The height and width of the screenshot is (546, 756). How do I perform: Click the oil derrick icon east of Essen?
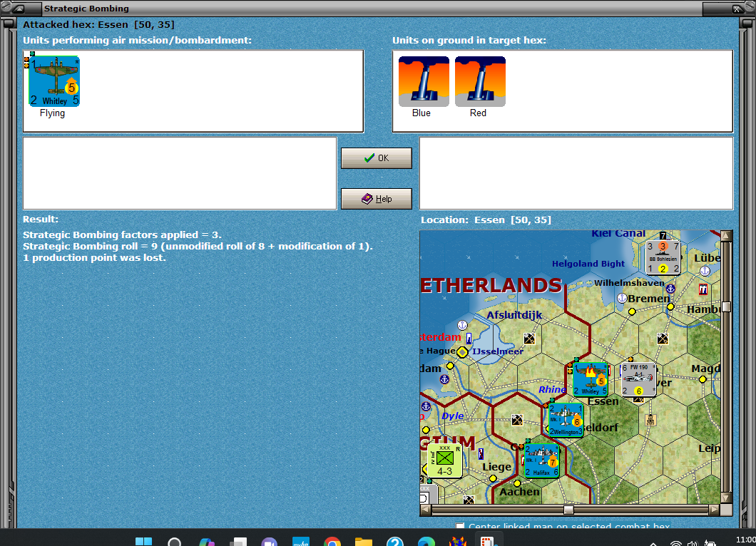click(650, 420)
